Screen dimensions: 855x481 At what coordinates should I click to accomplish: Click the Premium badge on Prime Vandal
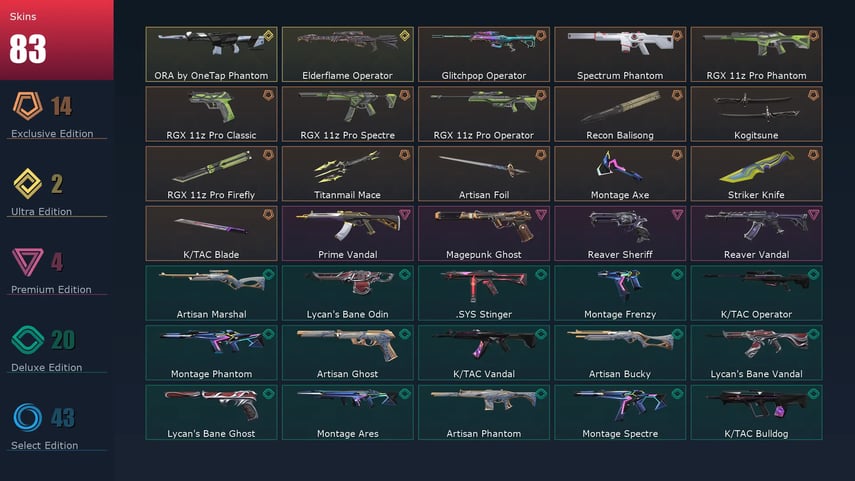(x=405, y=214)
